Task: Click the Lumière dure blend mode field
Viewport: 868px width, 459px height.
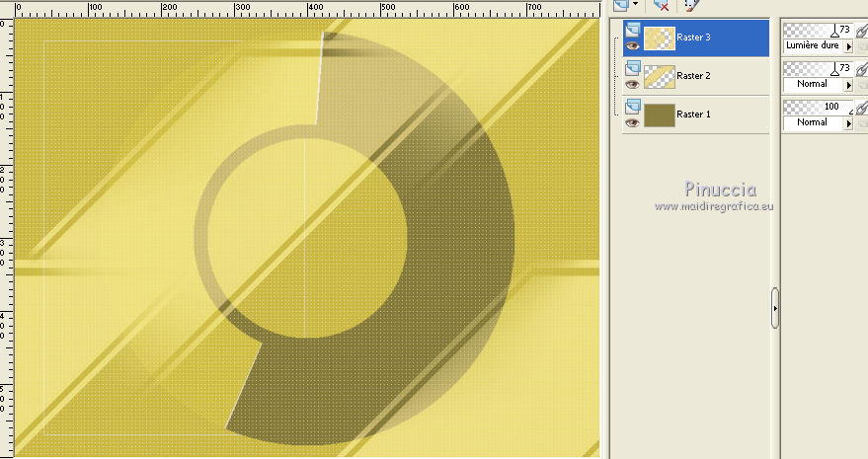Action: tap(814, 46)
